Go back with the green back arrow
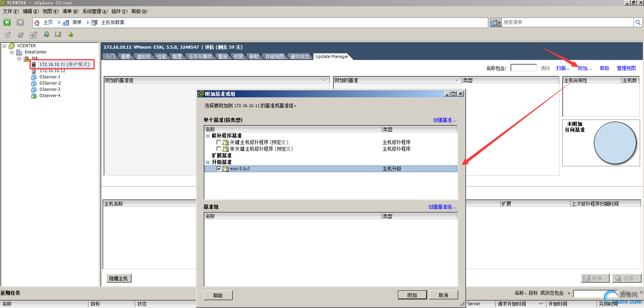Screen dimensions: 644x308 click(7, 23)
